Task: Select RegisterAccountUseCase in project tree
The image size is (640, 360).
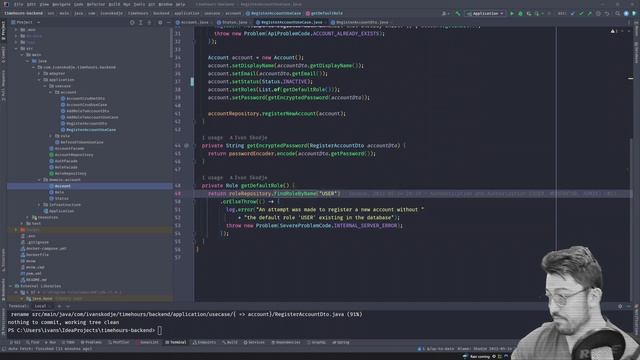Action: (91, 130)
